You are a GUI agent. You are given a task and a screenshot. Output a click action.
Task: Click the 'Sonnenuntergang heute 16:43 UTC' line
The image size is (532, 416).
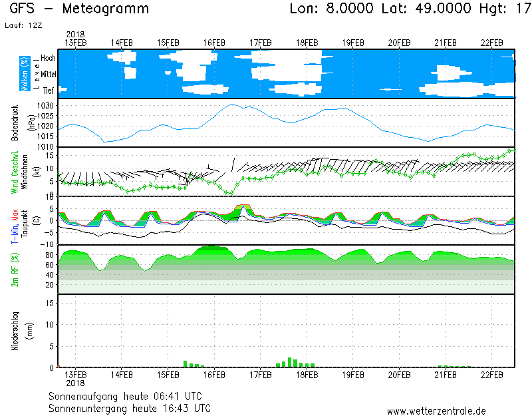pos(130,408)
